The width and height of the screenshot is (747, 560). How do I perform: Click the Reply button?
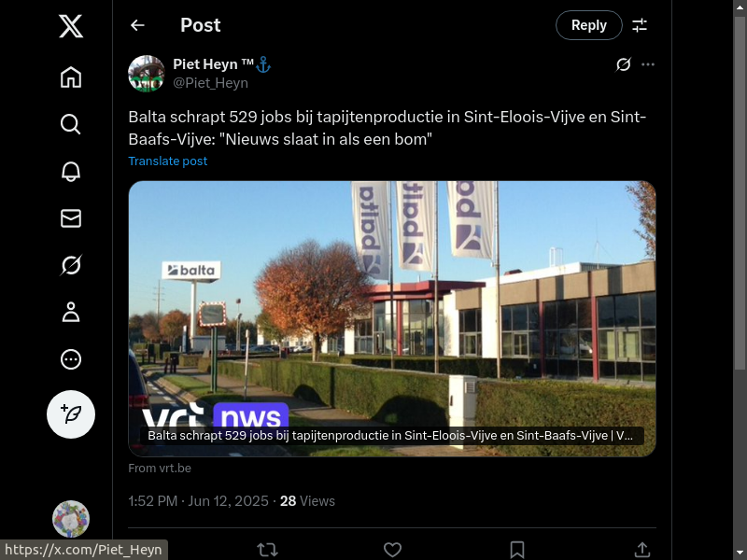[589, 25]
